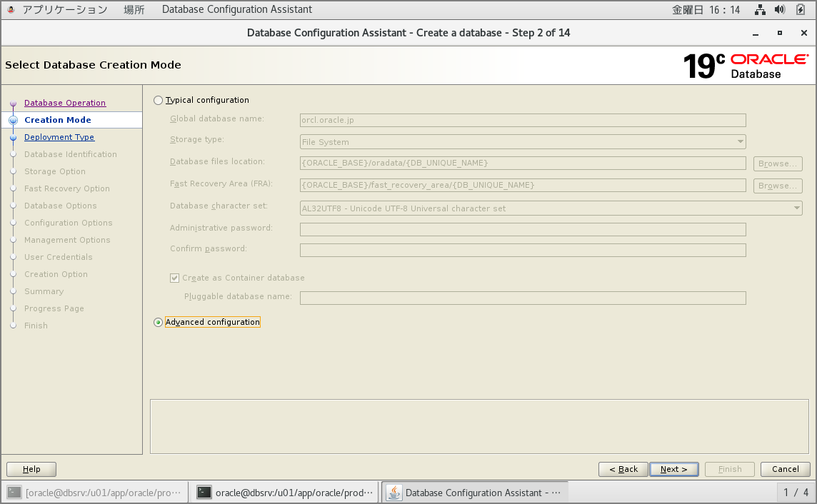817x504 pixels.
Task: Click the first terminal icon in taskbar
Action: tap(14, 493)
